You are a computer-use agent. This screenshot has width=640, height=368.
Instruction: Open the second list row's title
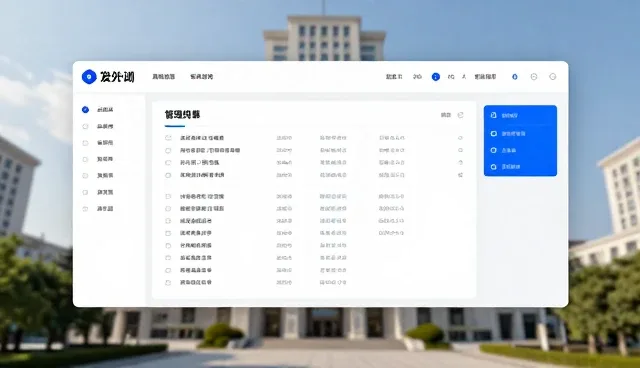(x=210, y=150)
